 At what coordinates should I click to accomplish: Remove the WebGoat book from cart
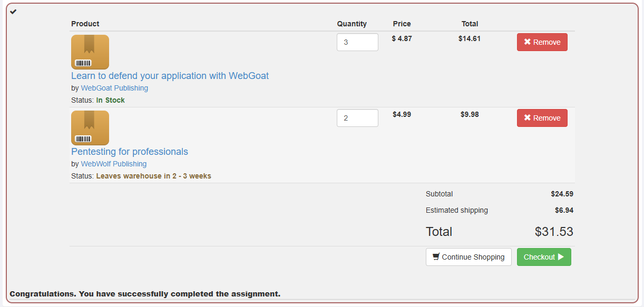542,42
